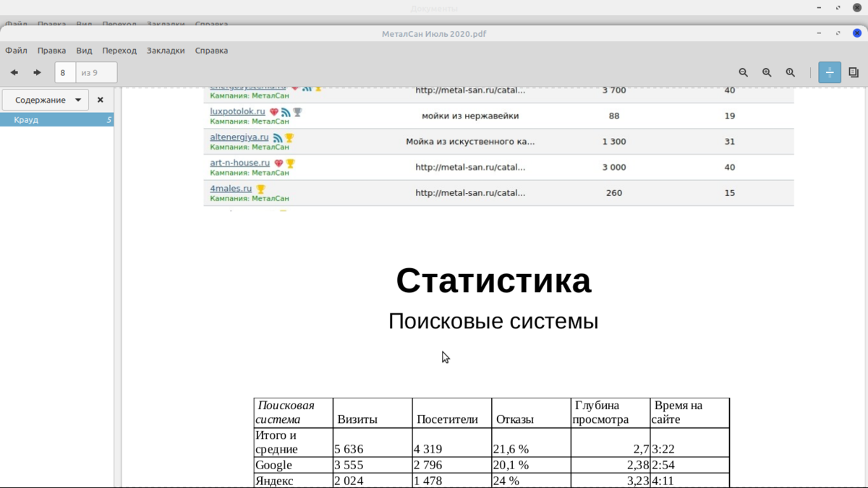The image size is (868, 488).
Task: Open the Переход menu
Action: pos(119,51)
